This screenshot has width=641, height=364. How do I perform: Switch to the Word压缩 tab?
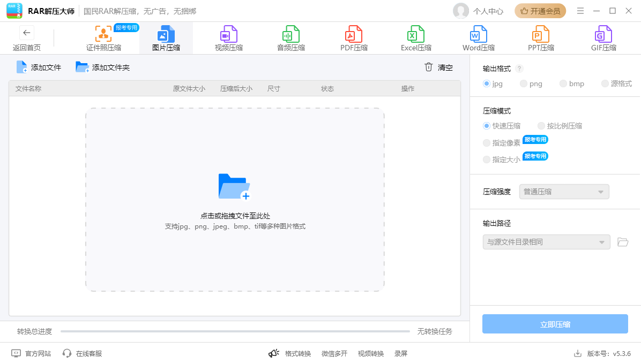(x=479, y=39)
